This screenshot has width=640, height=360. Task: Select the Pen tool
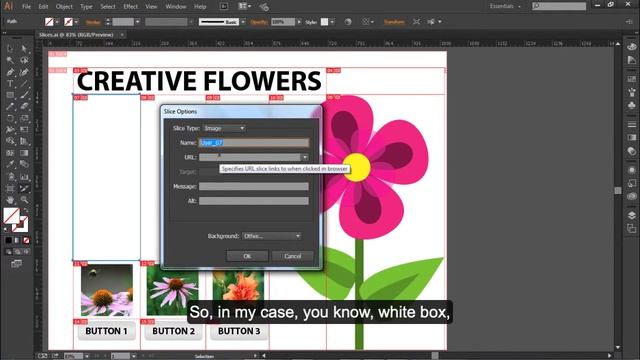(x=10, y=72)
